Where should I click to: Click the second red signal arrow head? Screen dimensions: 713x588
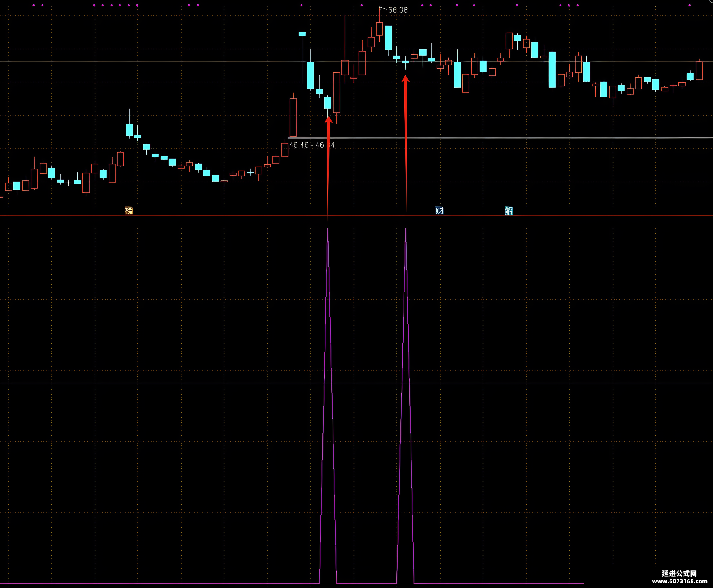click(x=406, y=79)
